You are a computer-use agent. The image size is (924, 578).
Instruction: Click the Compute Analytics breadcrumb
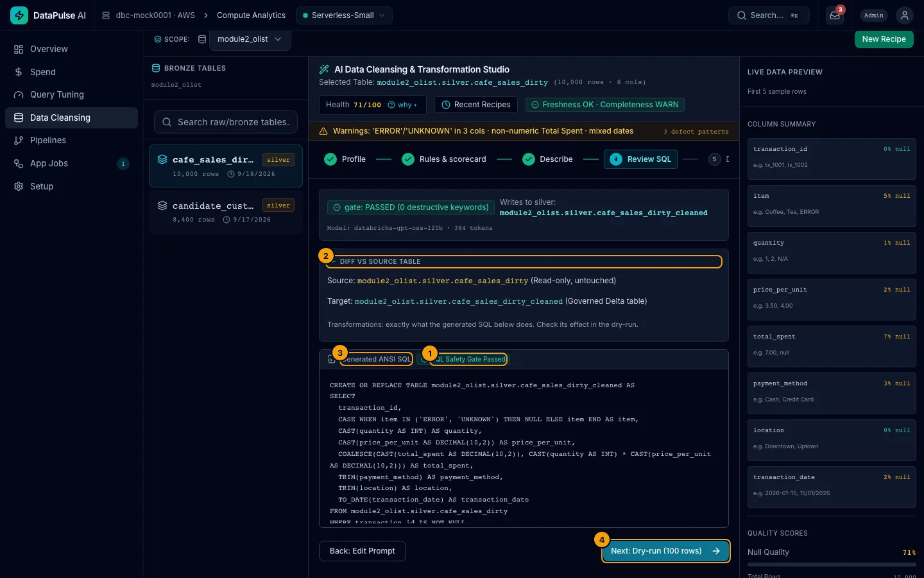pos(251,15)
